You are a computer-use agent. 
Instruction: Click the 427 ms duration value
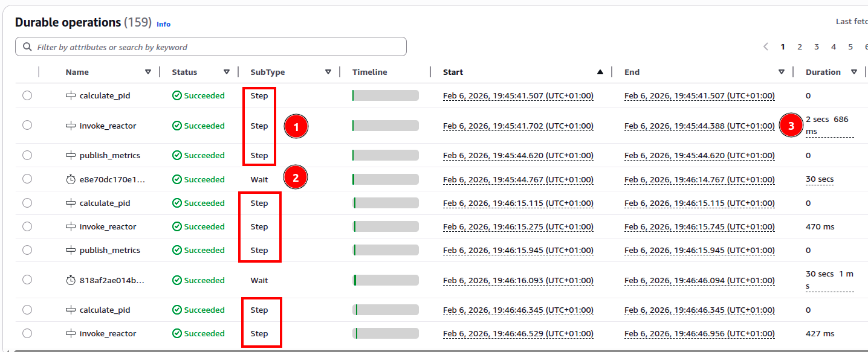click(820, 333)
